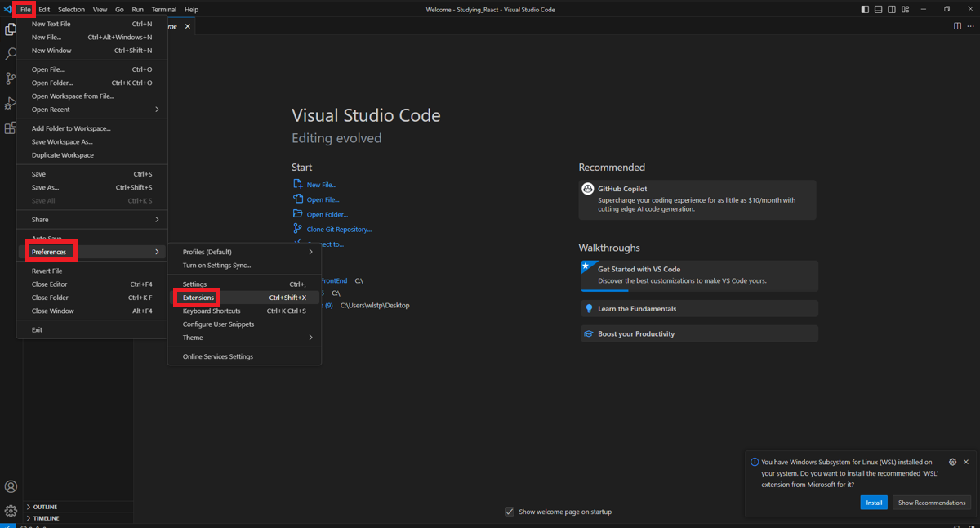
Task: Open the Selection menu
Action: coord(71,10)
